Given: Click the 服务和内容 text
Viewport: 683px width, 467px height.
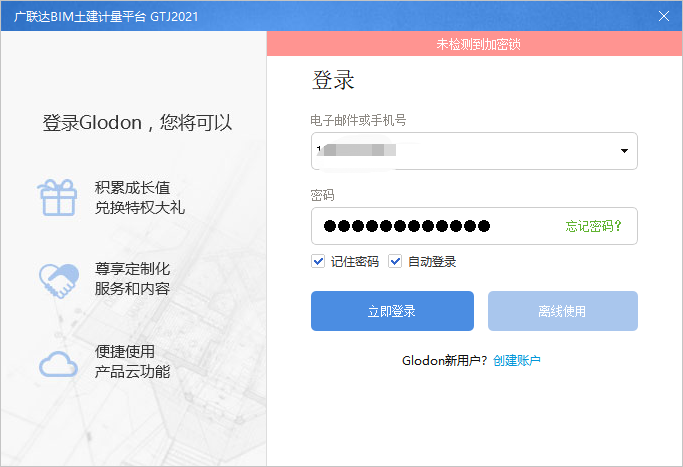Looking at the screenshot, I should click(132, 288).
